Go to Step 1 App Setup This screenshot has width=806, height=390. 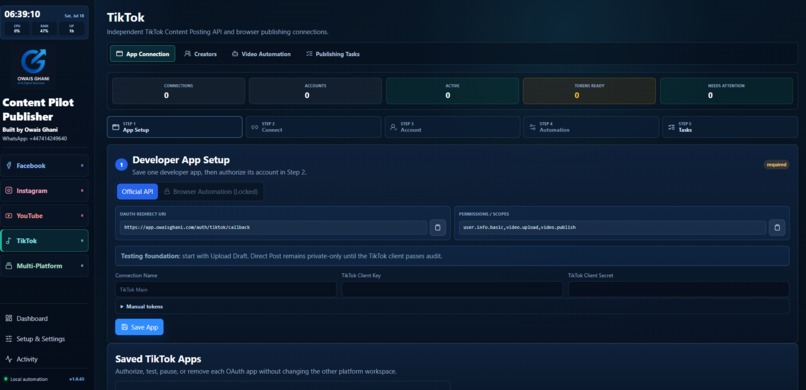(x=175, y=127)
